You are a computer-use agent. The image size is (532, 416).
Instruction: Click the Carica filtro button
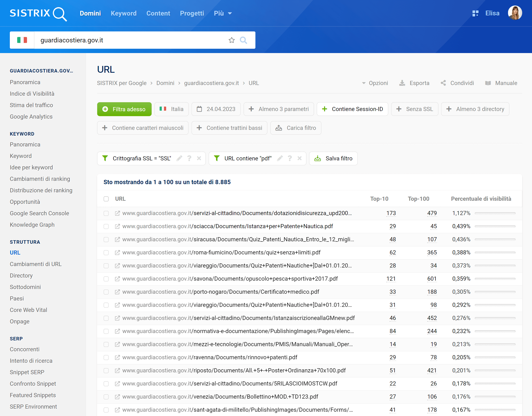pyautogui.click(x=296, y=128)
